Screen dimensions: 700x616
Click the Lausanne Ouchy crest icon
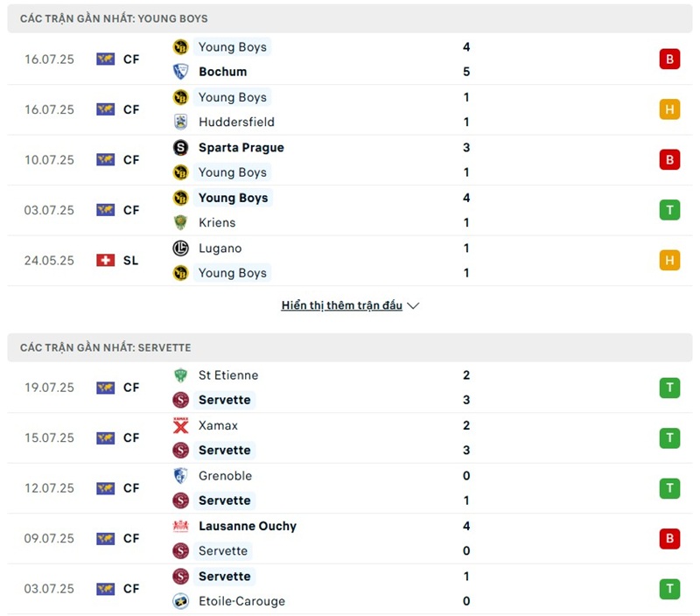(180, 526)
